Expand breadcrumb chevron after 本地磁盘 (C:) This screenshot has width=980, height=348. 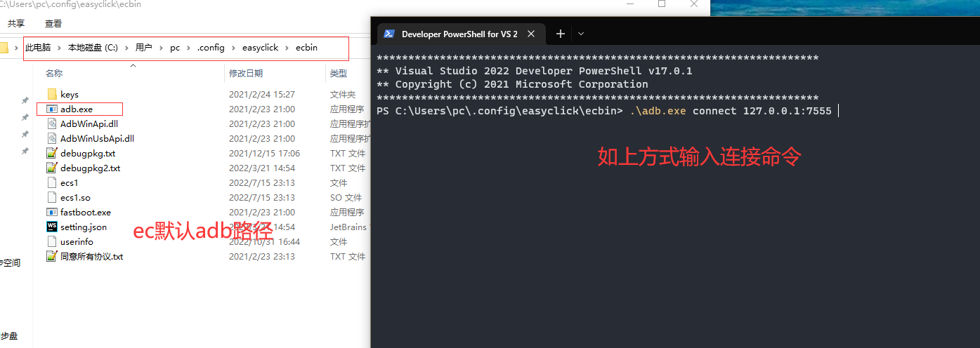click(x=126, y=48)
